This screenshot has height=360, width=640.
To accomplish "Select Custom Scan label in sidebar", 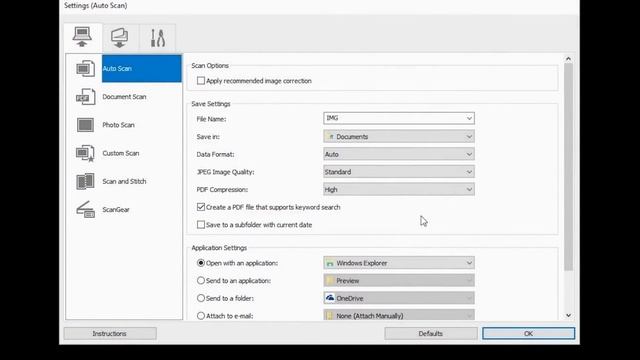I will point(121,153).
